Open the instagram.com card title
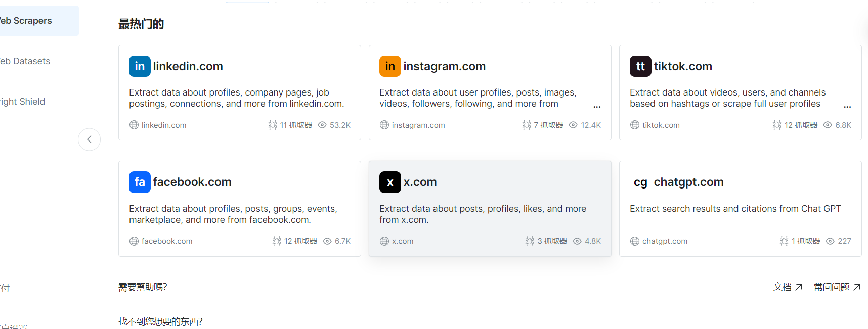This screenshot has width=868, height=329. pos(444,66)
